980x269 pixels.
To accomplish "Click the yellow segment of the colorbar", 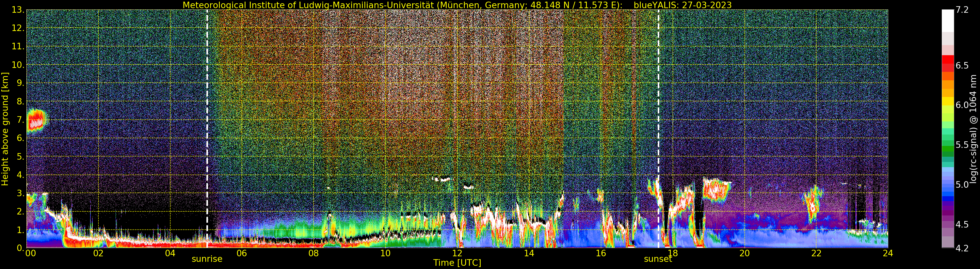I will click(948, 101).
